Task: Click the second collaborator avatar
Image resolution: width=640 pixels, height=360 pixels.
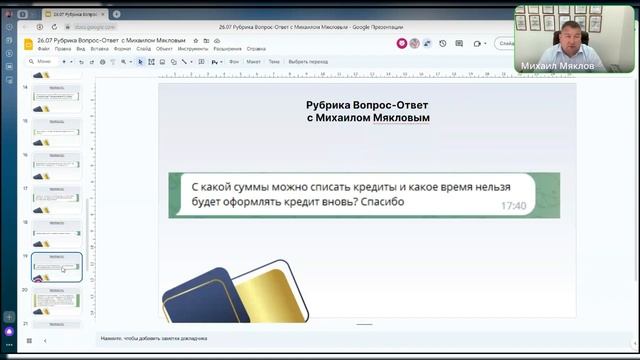Action: [x=415, y=43]
